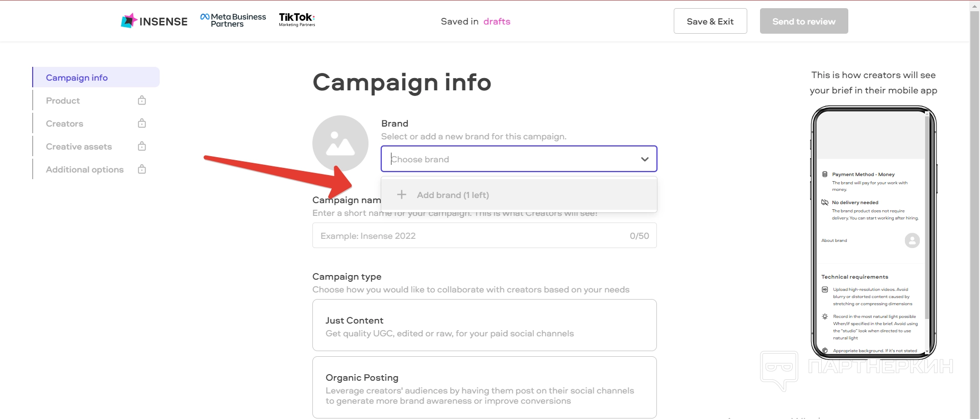The height and width of the screenshot is (419, 980).
Task: Click the lock icon beside Additional options
Action: click(142, 169)
